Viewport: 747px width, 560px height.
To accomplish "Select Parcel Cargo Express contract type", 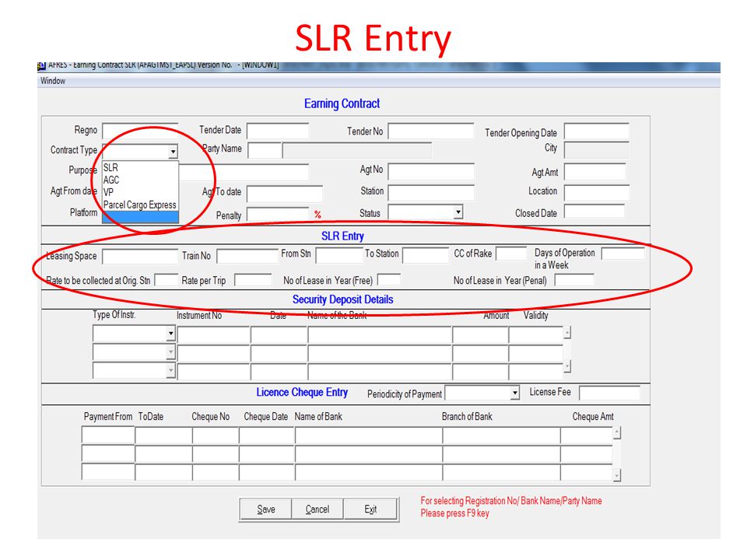I will point(140,205).
